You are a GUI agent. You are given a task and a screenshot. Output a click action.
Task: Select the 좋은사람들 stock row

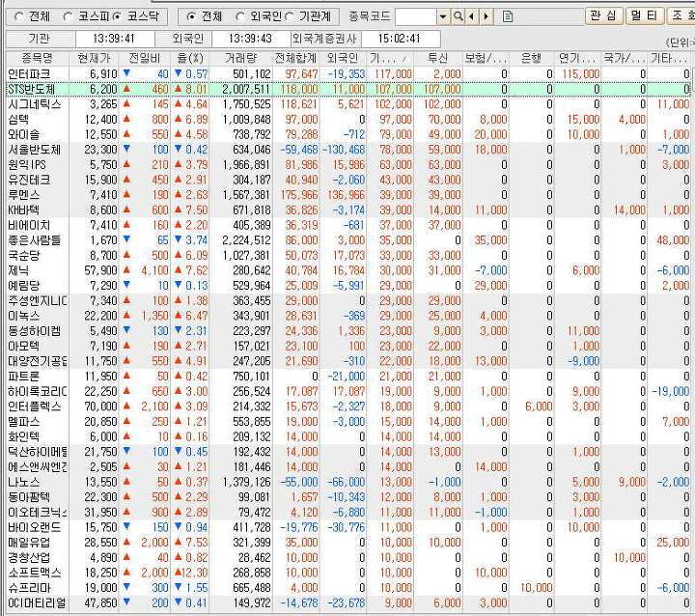coord(347,239)
